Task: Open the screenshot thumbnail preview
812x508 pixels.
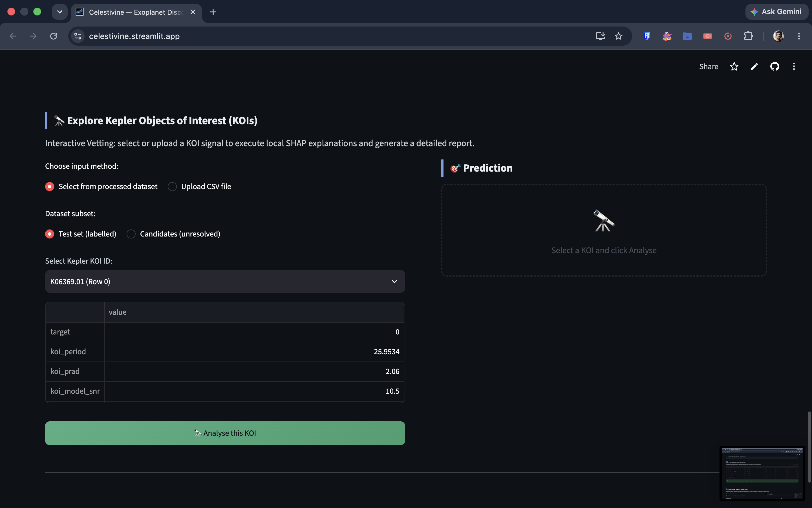Action: (x=762, y=473)
